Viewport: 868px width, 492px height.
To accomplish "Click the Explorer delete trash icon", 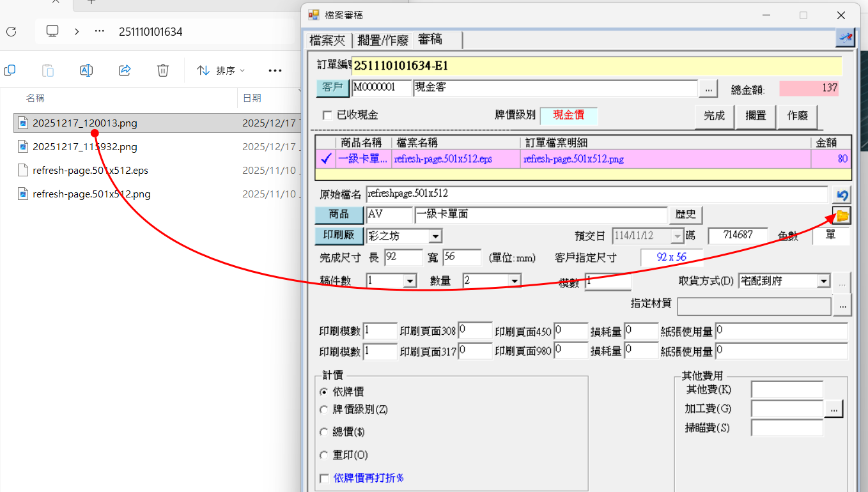I will tap(163, 70).
